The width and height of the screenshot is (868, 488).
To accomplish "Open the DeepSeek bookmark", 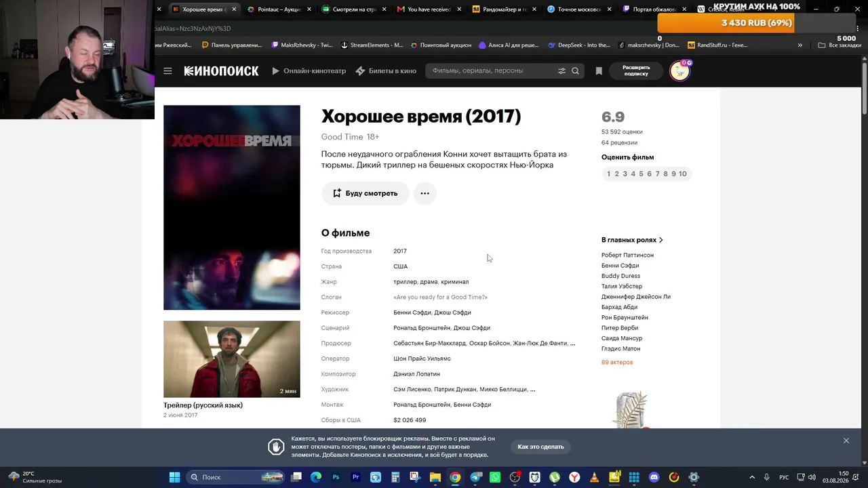I will [578, 45].
